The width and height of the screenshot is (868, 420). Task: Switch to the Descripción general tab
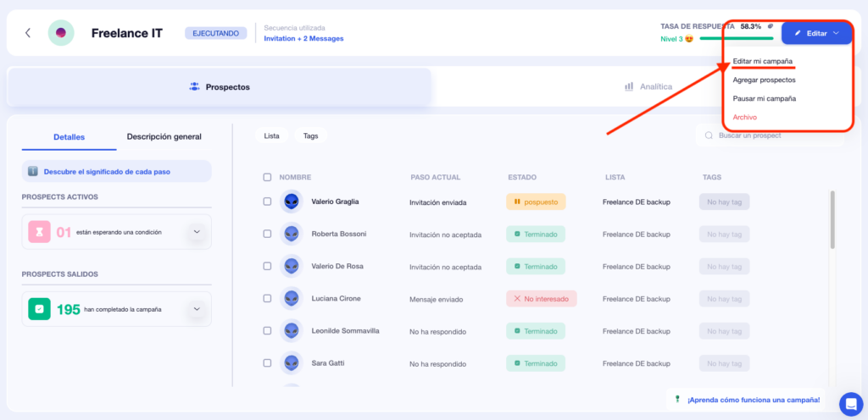(x=164, y=136)
